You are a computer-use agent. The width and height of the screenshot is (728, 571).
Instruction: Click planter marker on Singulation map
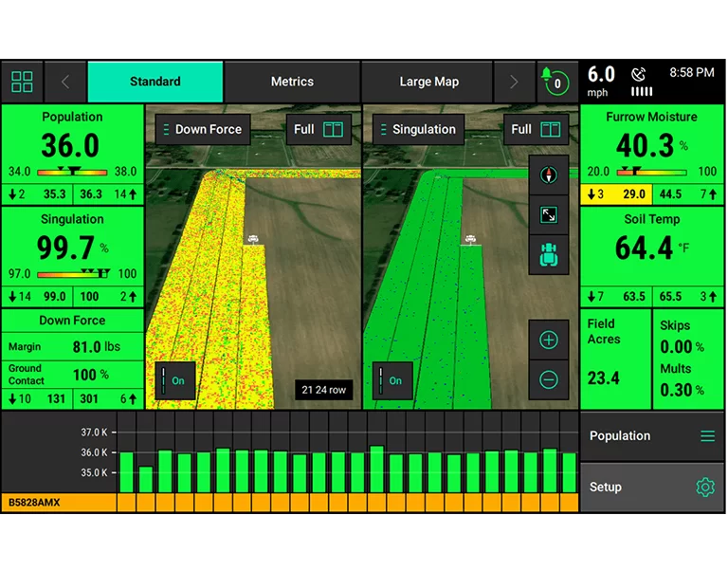tap(470, 239)
